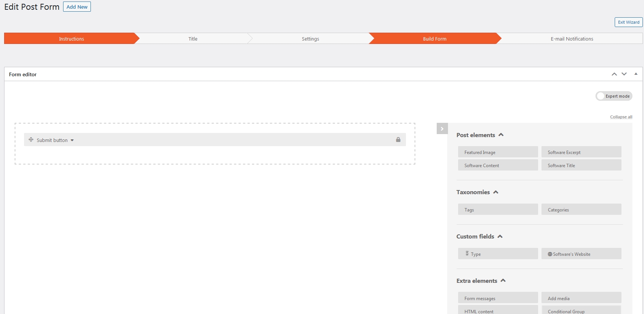644x314 pixels.
Task: Click the Submit button drag handle icon
Action: tap(31, 140)
